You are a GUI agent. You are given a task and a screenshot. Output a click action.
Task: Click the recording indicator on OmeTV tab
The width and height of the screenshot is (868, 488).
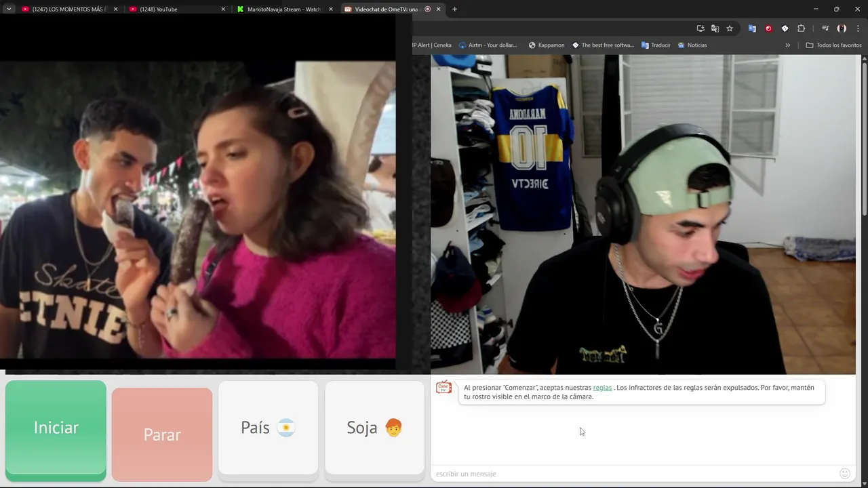click(427, 9)
